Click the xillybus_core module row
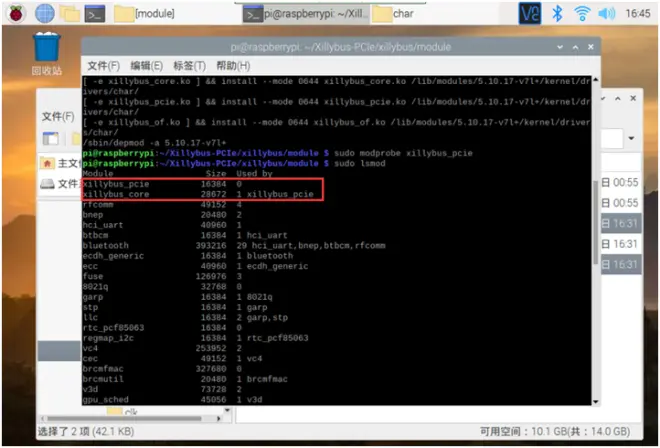 [198, 194]
